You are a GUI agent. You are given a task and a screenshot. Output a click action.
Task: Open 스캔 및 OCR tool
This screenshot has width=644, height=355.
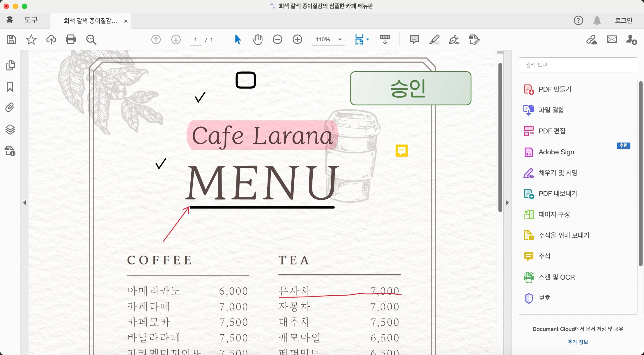tap(549, 277)
